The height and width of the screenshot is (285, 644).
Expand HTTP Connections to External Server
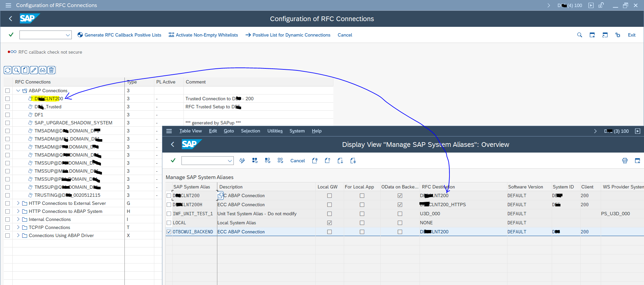click(18, 203)
